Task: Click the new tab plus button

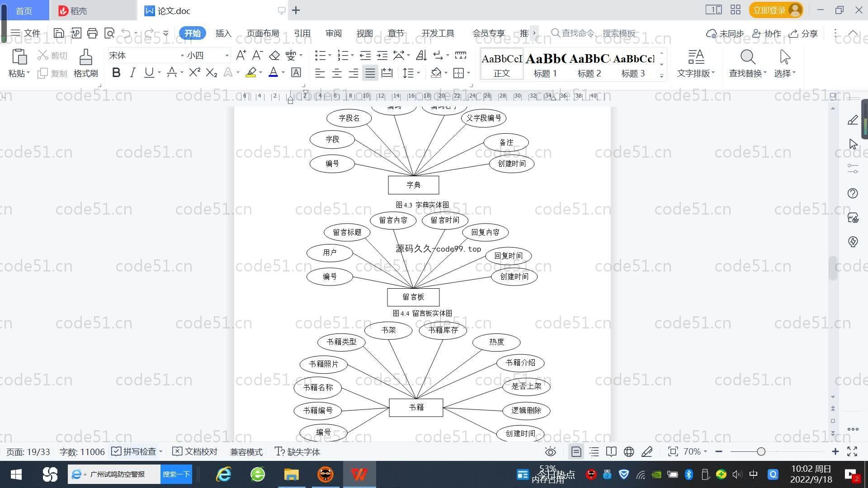Action: 296,10
